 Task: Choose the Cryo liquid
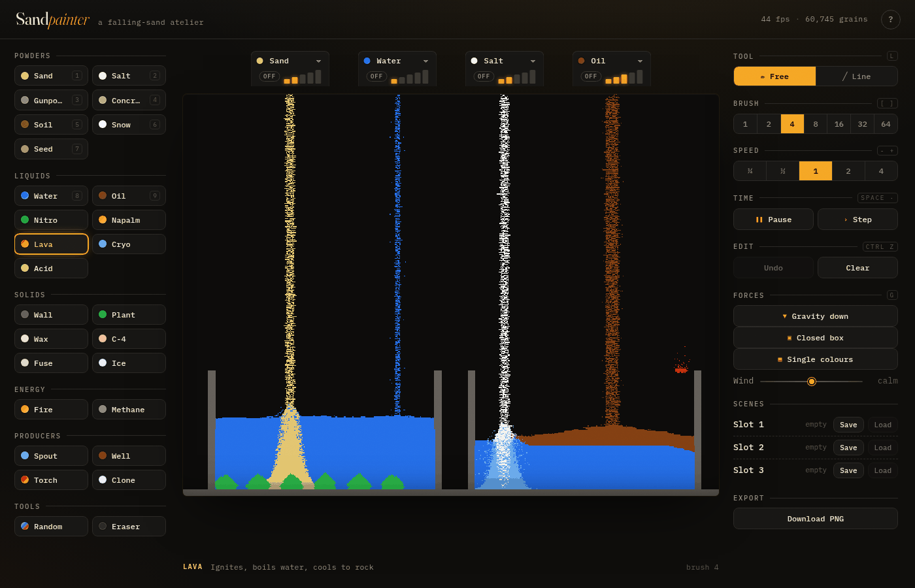click(x=129, y=244)
